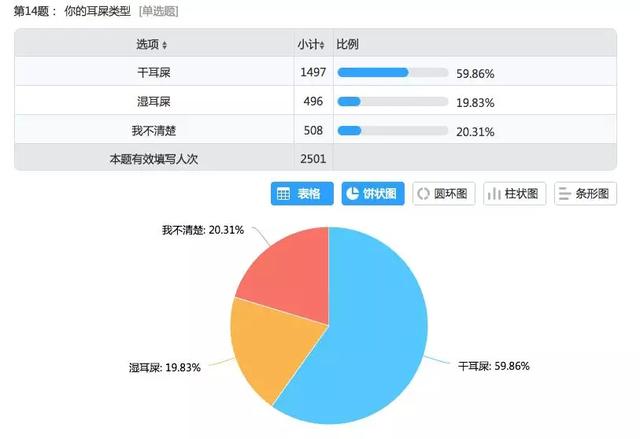Select the 条形图 chart view
The image size is (640, 439).
tap(585, 194)
